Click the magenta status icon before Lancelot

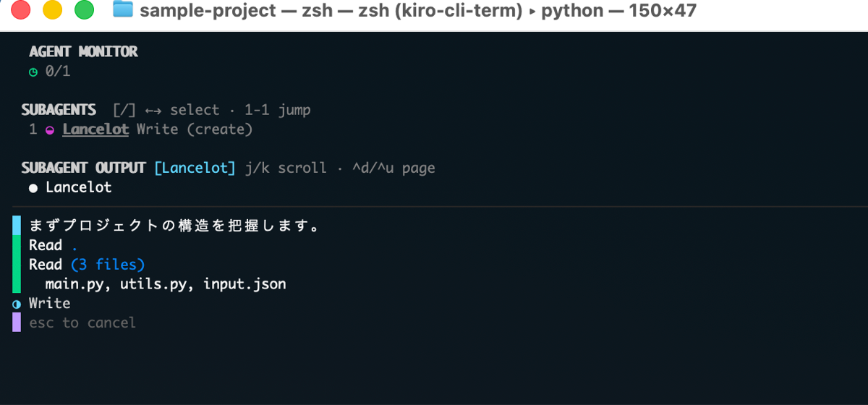tap(50, 130)
